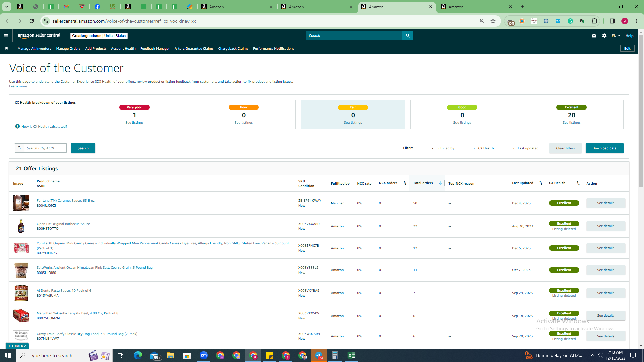
Task: Click the info icon for CX Health calculation
Action: coord(17,126)
